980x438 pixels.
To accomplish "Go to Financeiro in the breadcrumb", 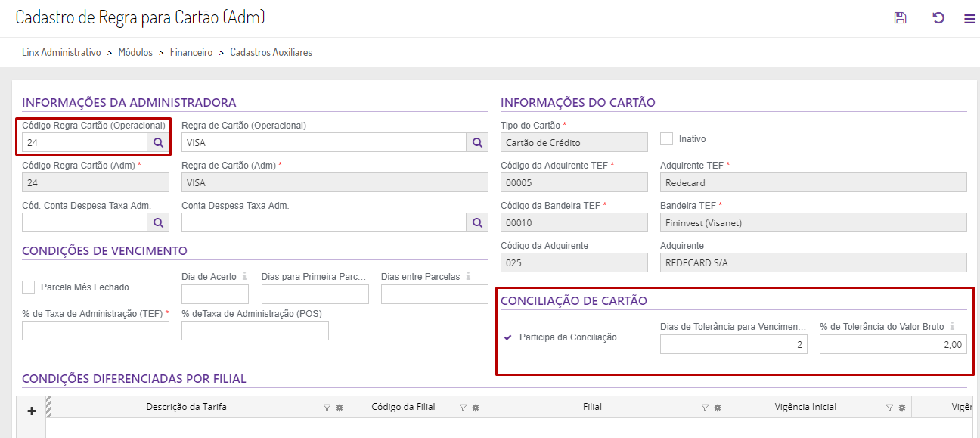I will pos(191,53).
